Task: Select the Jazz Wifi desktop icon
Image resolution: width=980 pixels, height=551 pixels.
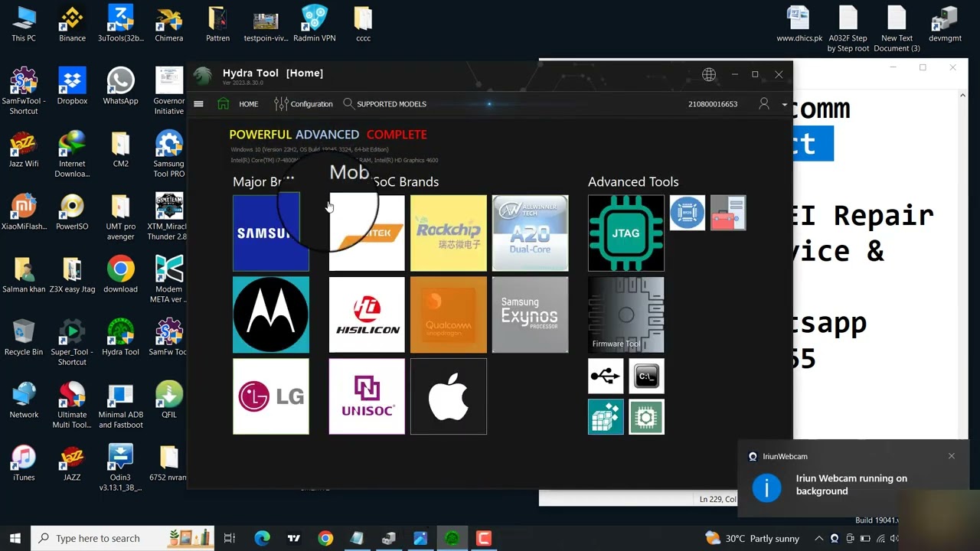Action: (24, 149)
